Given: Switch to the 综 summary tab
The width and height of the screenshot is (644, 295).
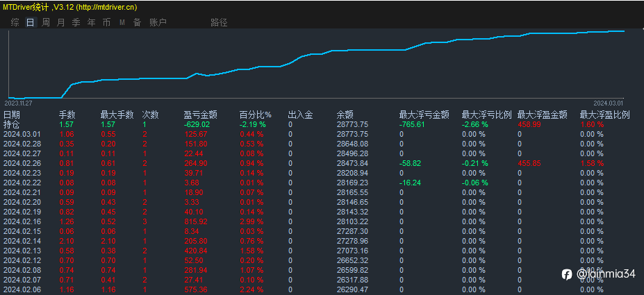Looking at the screenshot, I should [x=15, y=23].
